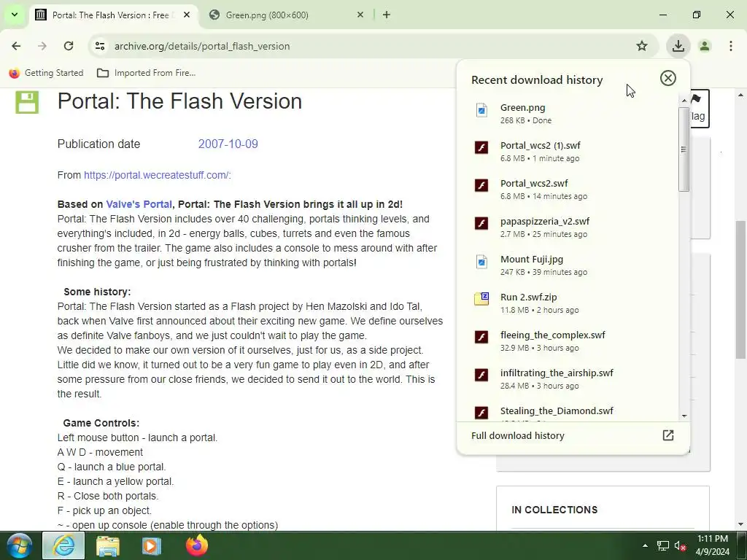Viewport: 747px width, 560px height.
Task: Click the image icon beside Mount Fuji.jpg
Action: [481, 262]
